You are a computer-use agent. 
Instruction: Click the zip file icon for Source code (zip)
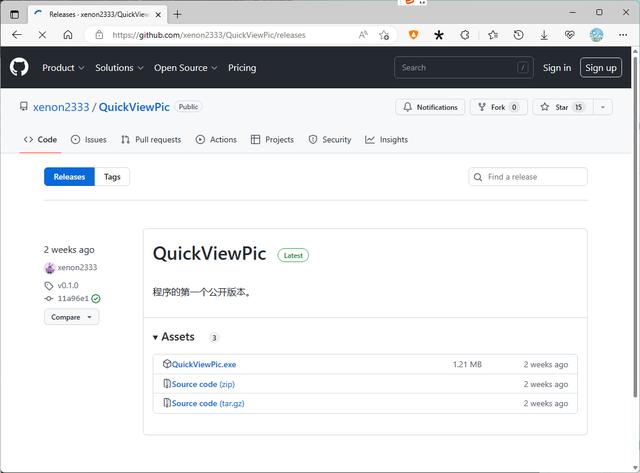tap(167, 384)
